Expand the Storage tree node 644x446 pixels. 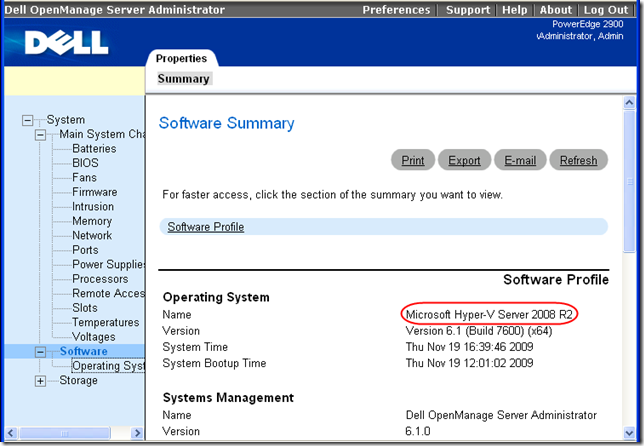tap(40, 381)
